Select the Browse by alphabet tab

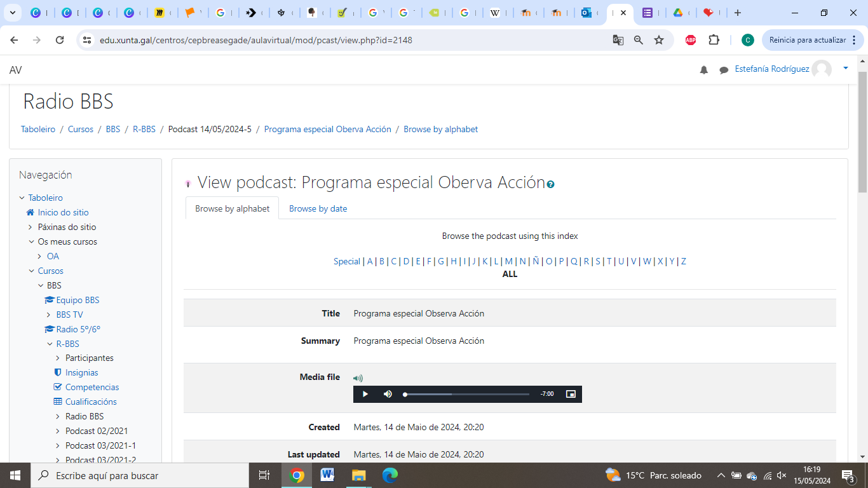coord(232,208)
